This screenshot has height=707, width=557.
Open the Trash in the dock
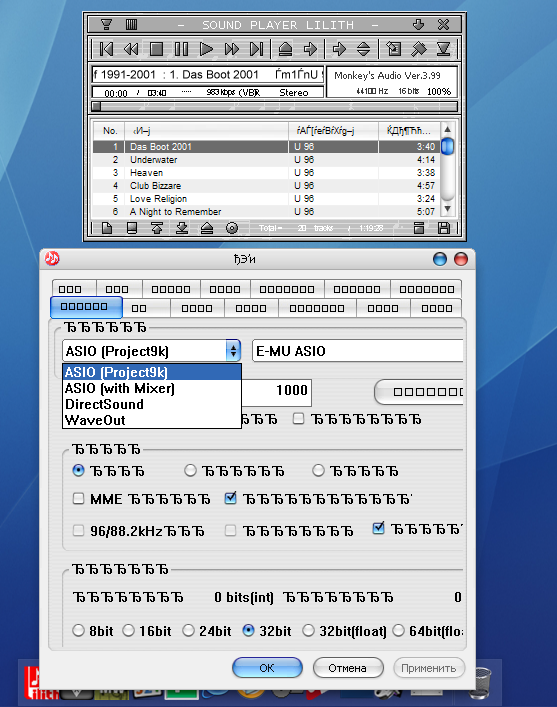click(x=482, y=682)
